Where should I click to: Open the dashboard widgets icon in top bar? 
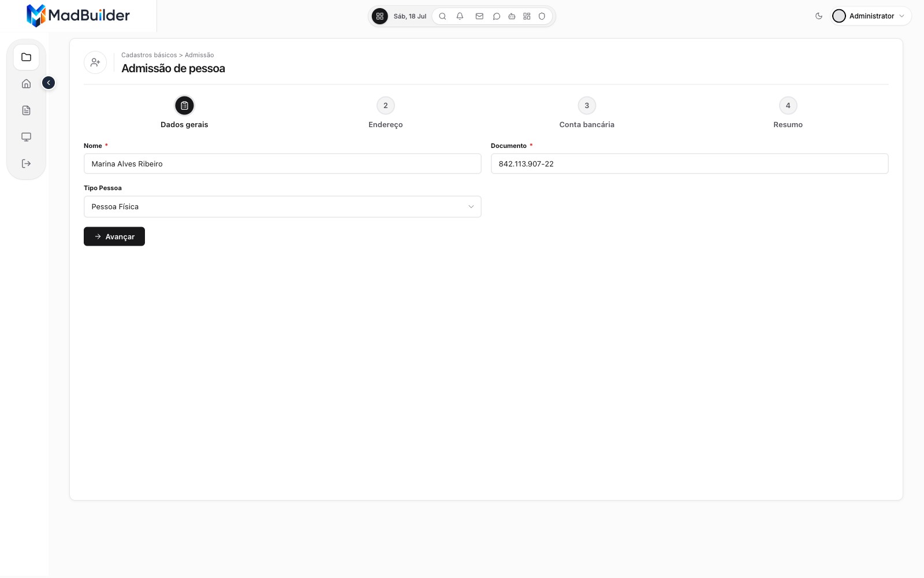[527, 16]
